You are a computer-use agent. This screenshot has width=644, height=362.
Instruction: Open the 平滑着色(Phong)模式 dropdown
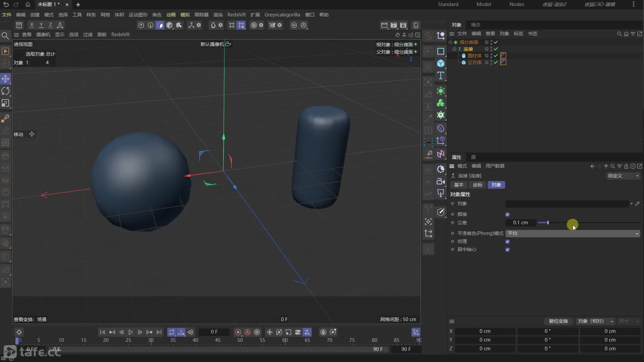(x=573, y=233)
